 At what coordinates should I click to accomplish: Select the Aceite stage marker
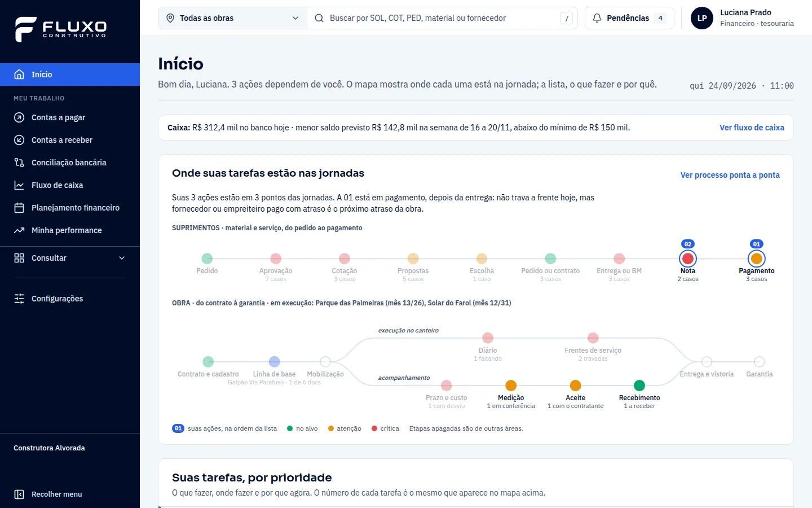[x=576, y=386]
